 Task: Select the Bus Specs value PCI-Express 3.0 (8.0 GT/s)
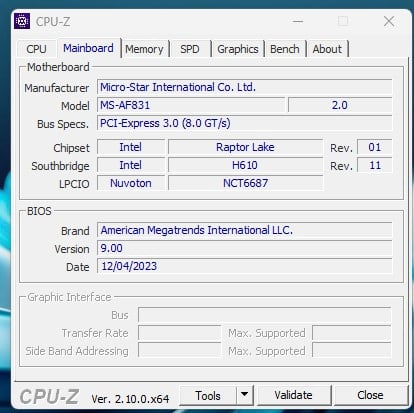point(245,123)
